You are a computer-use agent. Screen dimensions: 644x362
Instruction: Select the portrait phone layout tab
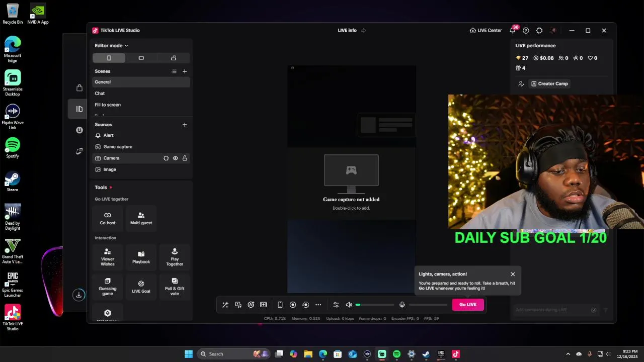109,58
